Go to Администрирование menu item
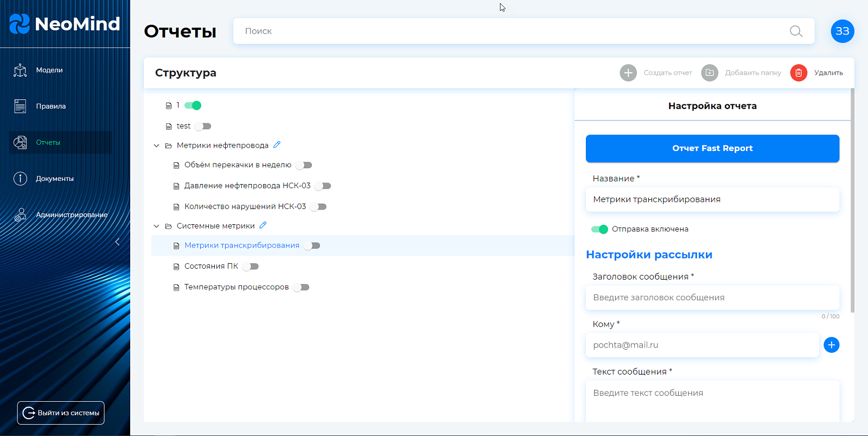Screen dimensions: 868x436 (x=72, y=215)
